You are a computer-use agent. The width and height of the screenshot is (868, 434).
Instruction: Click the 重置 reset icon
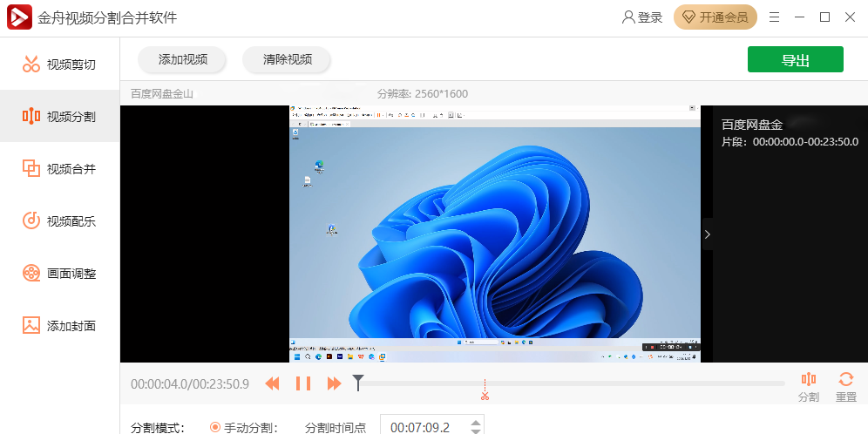[846, 386]
